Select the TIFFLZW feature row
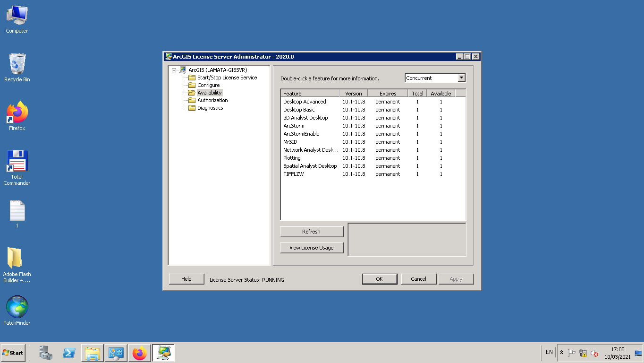 click(x=373, y=174)
